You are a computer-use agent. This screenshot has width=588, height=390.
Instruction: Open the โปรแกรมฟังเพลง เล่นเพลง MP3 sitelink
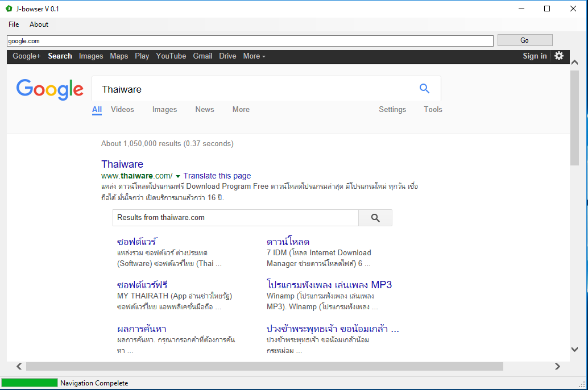[329, 285]
